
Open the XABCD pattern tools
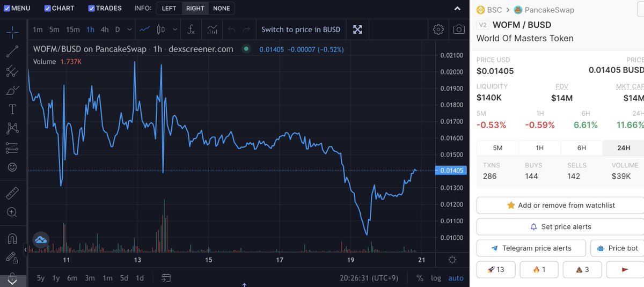[12, 129]
